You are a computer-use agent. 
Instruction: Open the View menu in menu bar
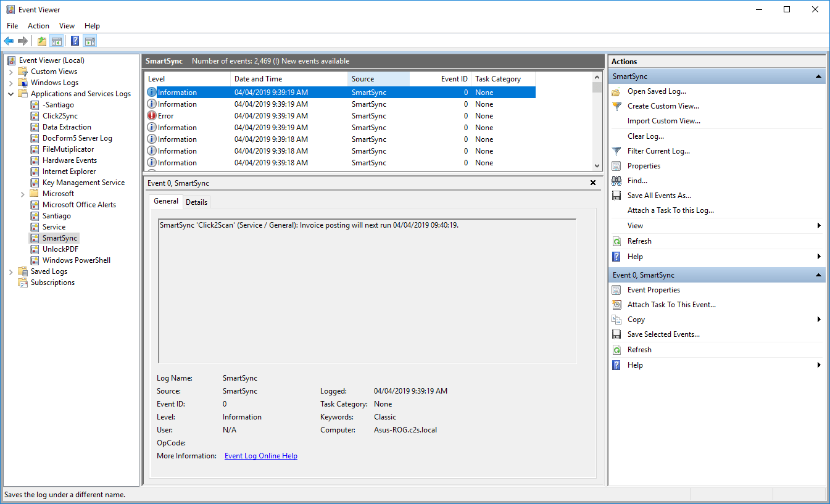pyautogui.click(x=67, y=26)
